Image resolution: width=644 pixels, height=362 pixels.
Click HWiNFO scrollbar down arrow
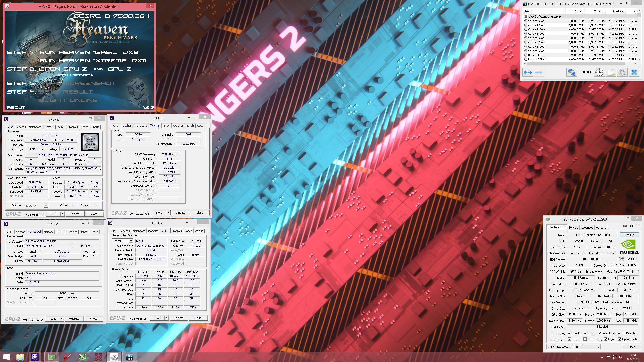640,59
